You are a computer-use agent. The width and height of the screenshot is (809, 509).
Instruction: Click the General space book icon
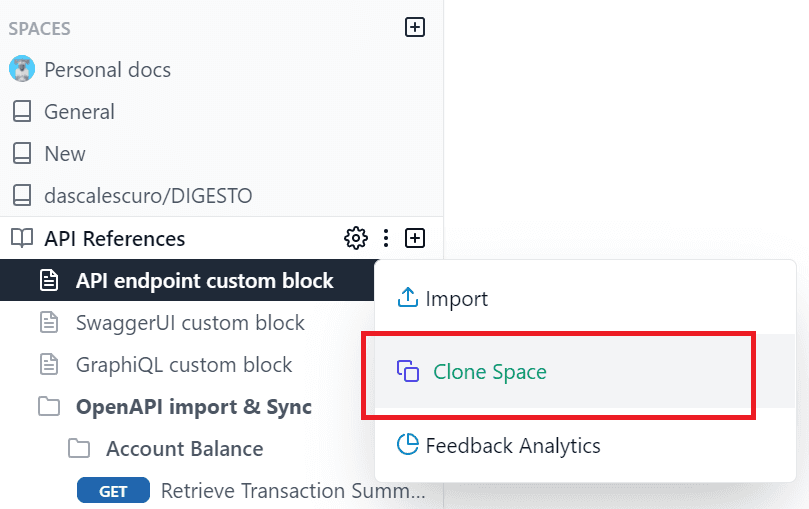click(21, 112)
